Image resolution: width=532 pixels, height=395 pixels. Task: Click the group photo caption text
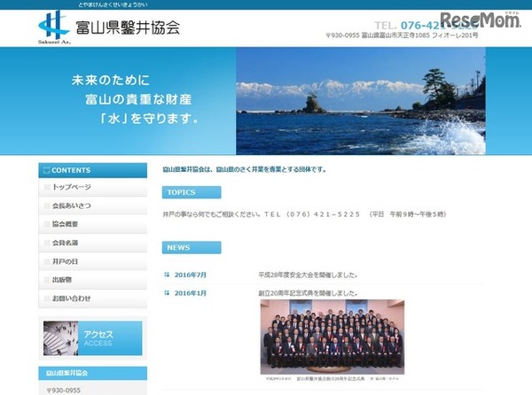point(332,378)
